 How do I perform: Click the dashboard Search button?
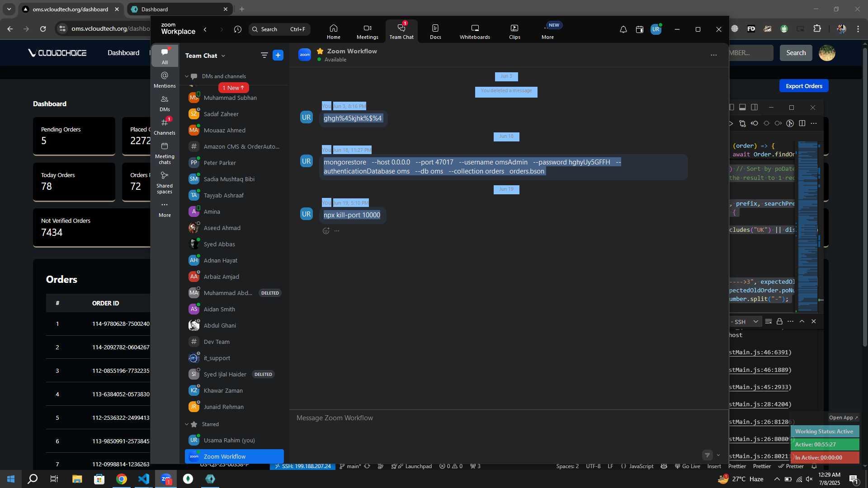[x=796, y=53]
